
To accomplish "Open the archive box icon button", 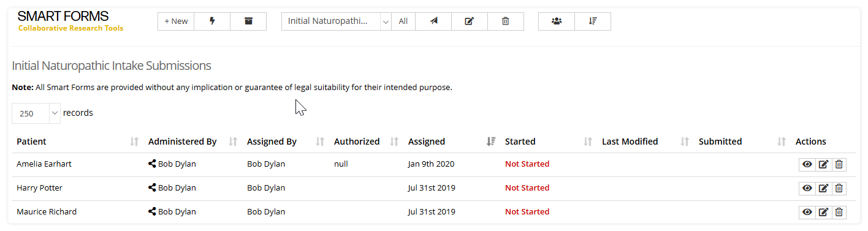I will pos(248,21).
